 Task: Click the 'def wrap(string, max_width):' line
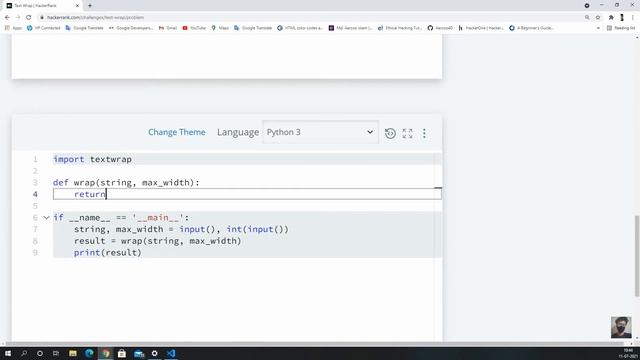click(126, 182)
